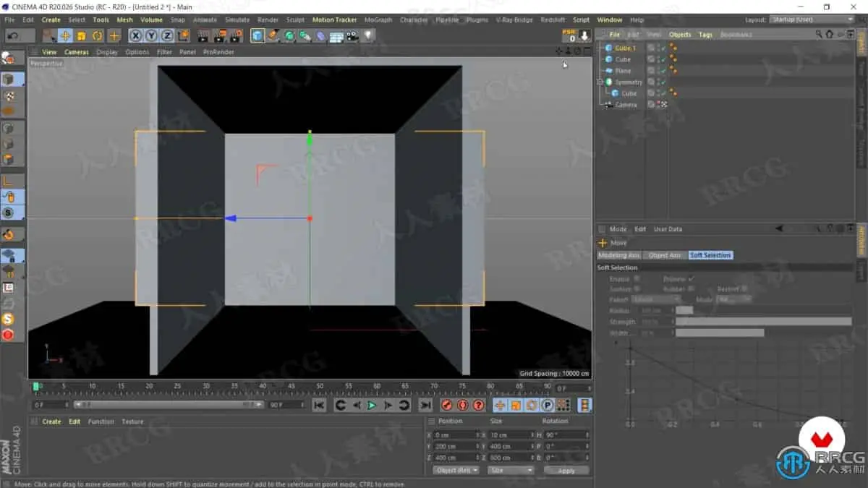
Task: Open the generators (green) icon
Action: coord(289,35)
